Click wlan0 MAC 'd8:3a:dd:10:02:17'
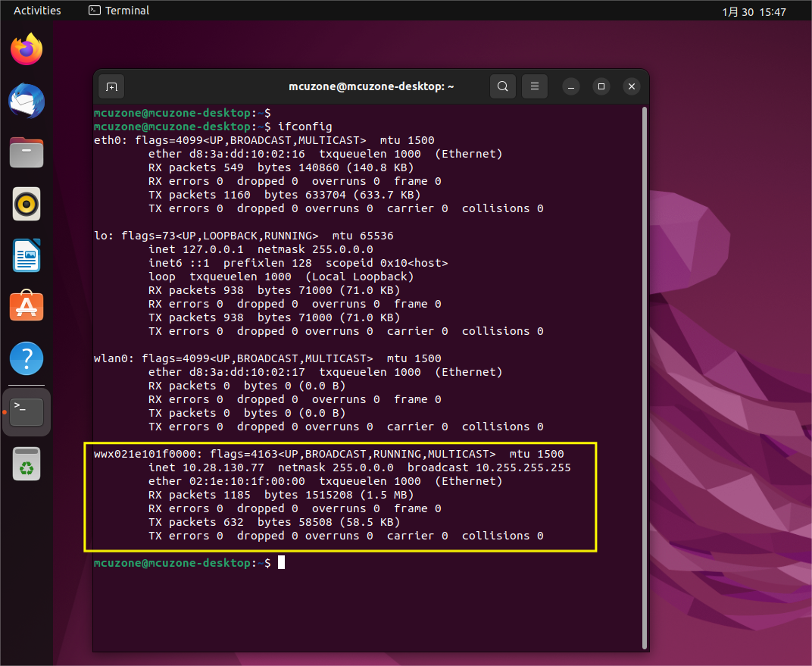 point(247,372)
